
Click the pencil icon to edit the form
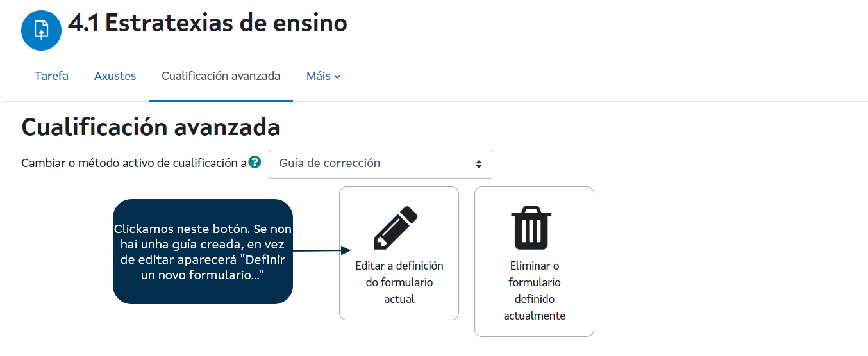(x=395, y=229)
